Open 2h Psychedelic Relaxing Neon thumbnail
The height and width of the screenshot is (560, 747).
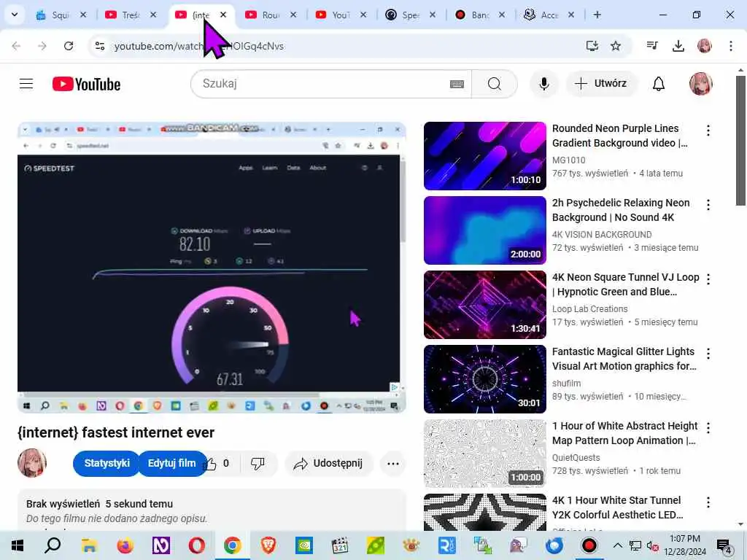[484, 230]
